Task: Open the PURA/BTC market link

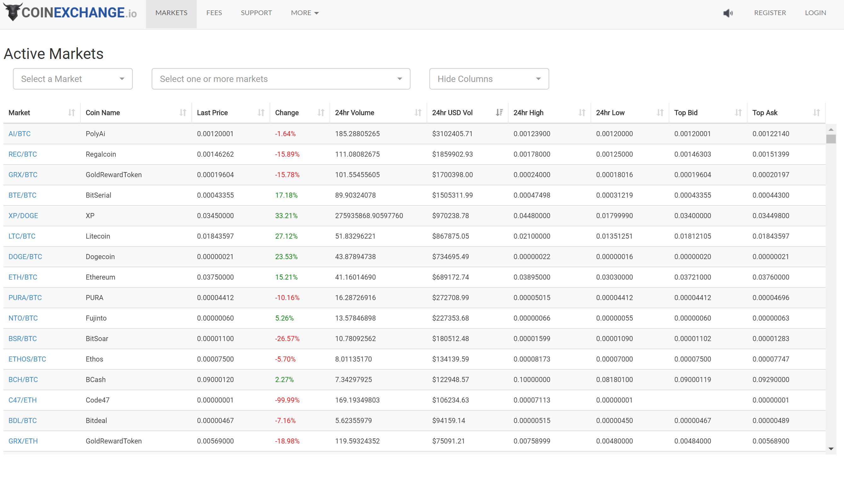Action: tap(25, 298)
